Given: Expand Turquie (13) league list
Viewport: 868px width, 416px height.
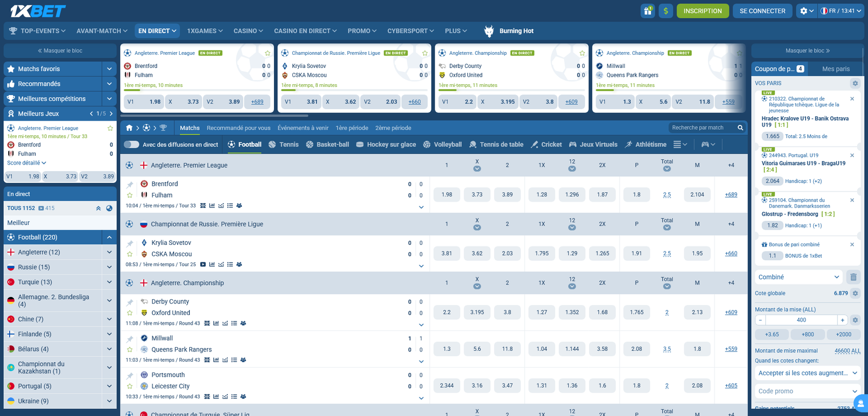Looking at the screenshot, I should point(109,282).
